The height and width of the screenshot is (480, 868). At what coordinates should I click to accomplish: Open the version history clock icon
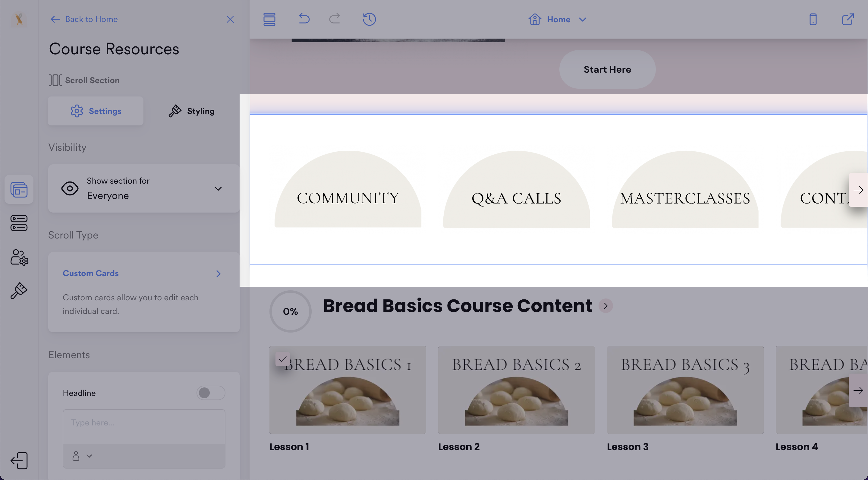(369, 19)
